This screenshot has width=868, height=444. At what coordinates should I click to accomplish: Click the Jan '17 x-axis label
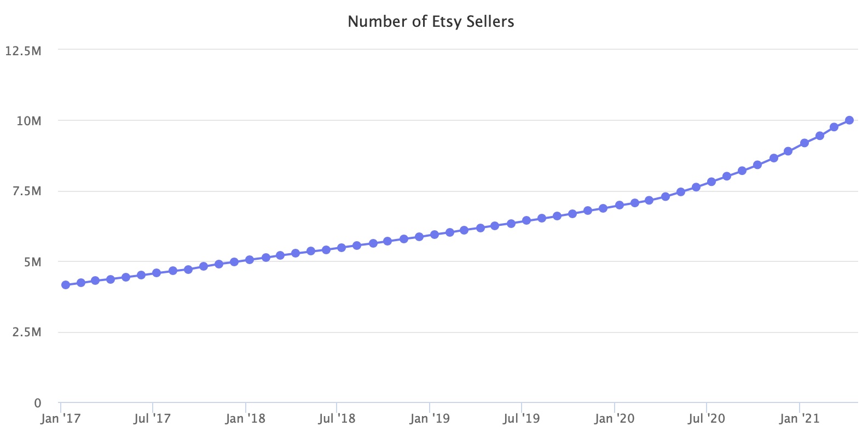point(60,419)
